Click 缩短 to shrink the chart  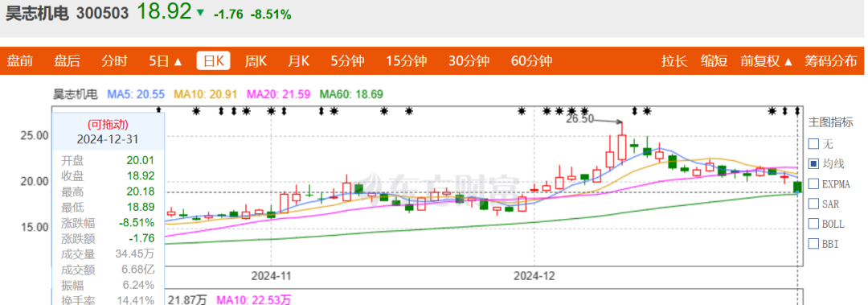(x=714, y=61)
